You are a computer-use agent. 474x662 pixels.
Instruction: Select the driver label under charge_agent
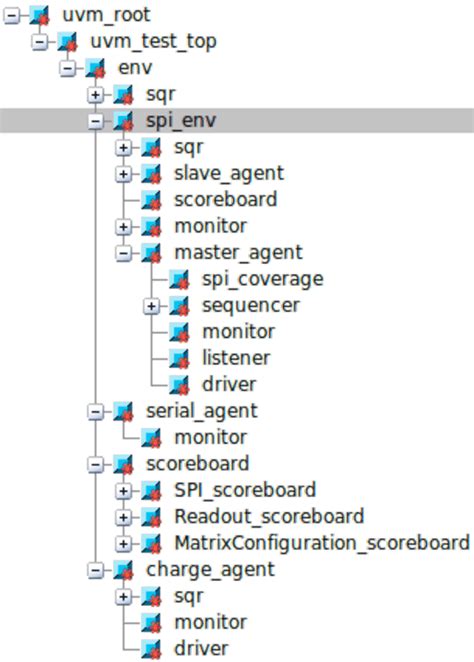click(x=201, y=649)
